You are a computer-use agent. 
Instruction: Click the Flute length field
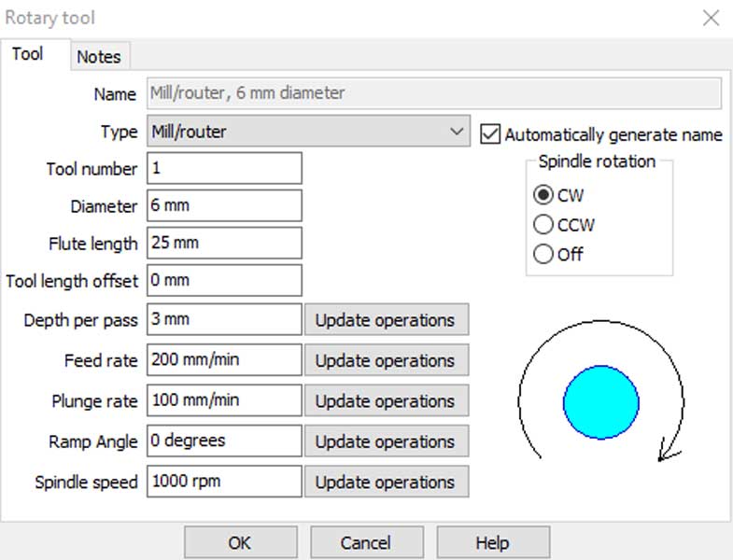[224, 244]
